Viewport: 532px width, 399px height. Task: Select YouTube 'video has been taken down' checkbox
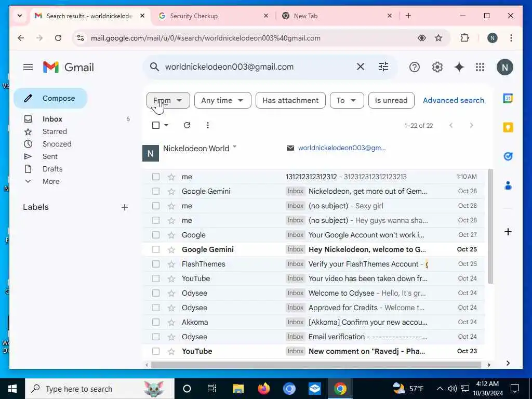coord(156,278)
